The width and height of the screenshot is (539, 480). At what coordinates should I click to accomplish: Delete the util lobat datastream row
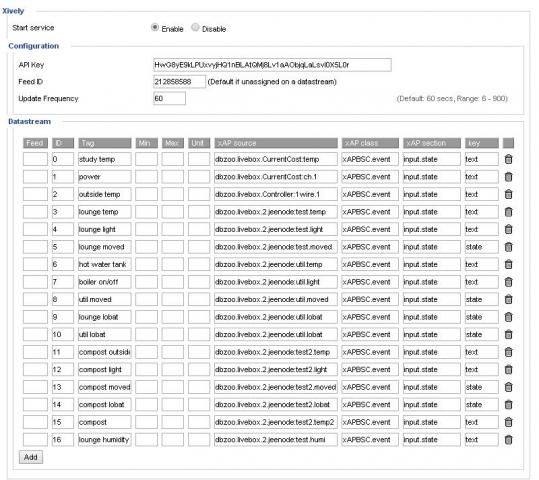[508, 335]
